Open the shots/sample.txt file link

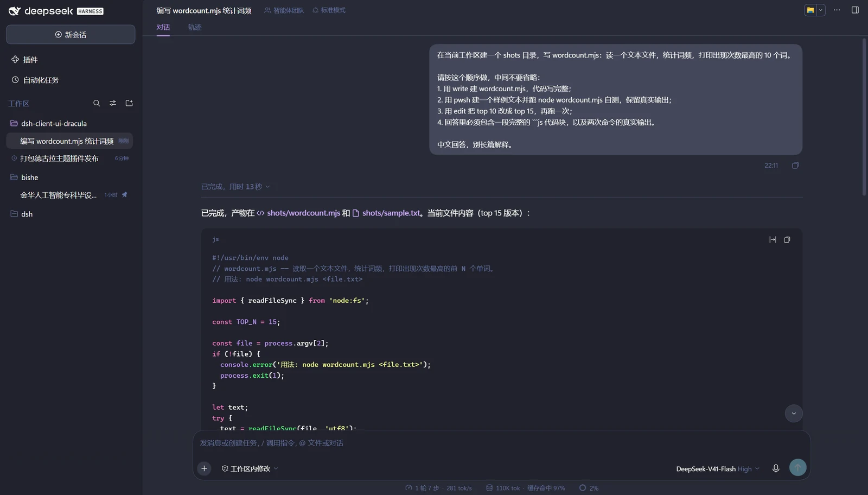(x=386, y=213)
